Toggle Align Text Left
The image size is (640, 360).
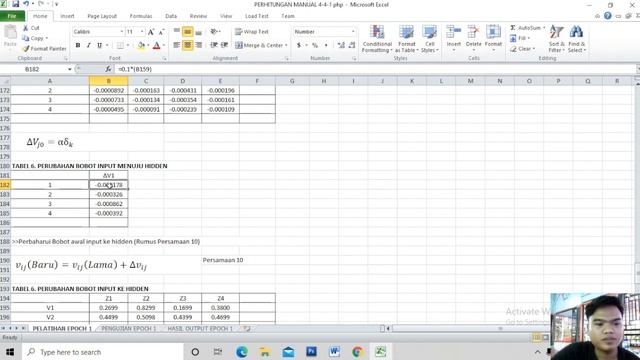(x=176, y=45)
